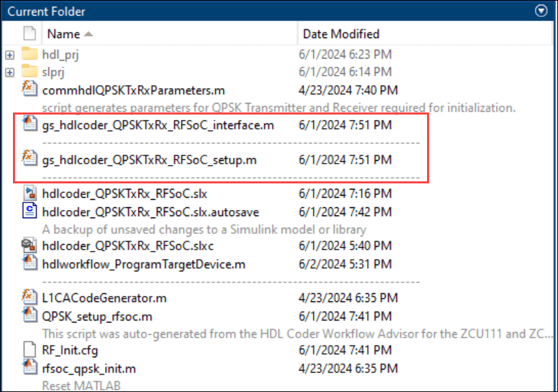
Task: Select hdlworkflow_ProgramTargetDevice.m in the file list
Action: (143, 264)
